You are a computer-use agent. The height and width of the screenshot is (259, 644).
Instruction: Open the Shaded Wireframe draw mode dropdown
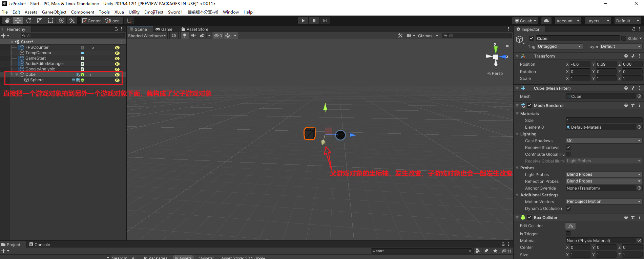tap(147, 36)
